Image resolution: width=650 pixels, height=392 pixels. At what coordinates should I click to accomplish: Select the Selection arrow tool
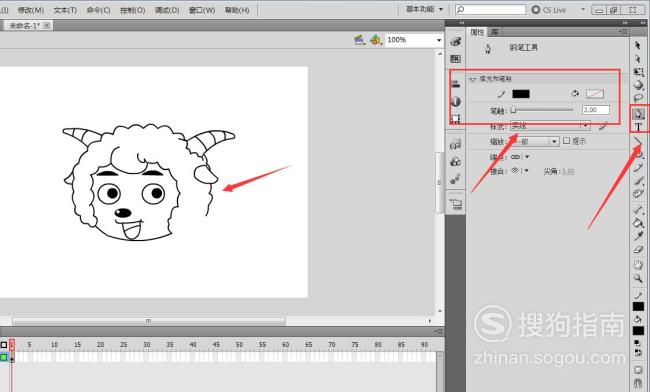click(638, 46)
